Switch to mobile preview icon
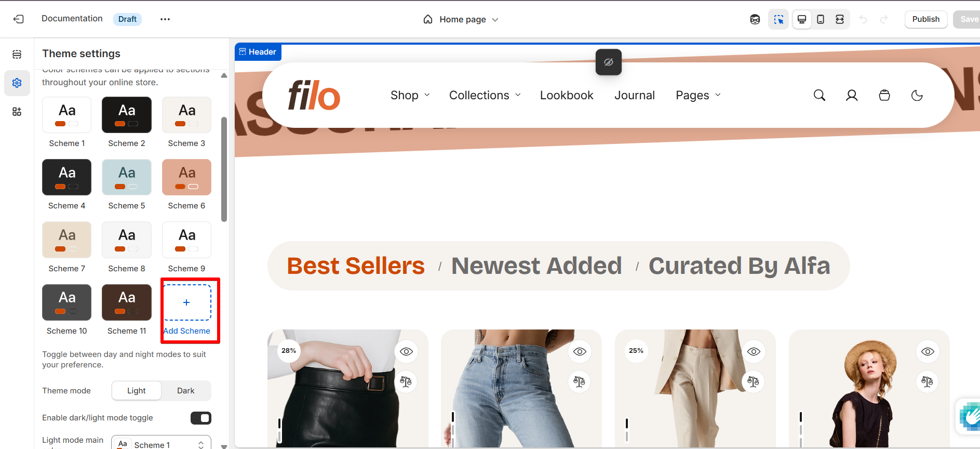The height and width of the screenshot is (449, 980). coord(821,19)
